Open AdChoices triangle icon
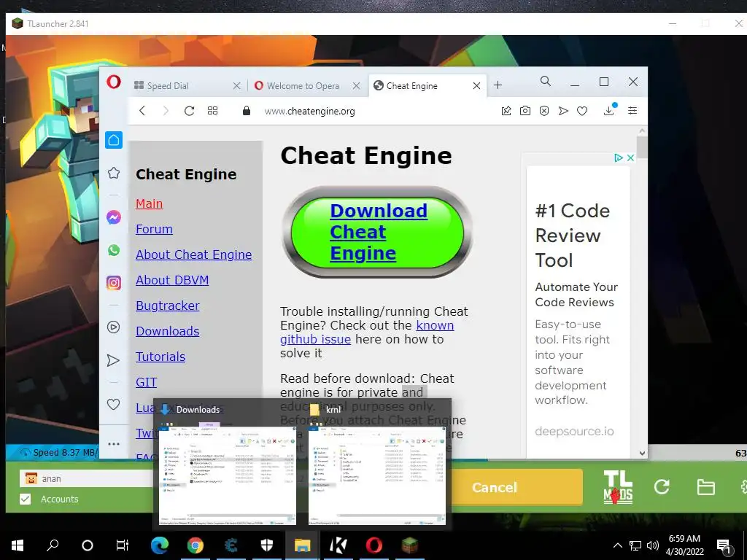The image size is (747, 560). [x=619, y=157]
